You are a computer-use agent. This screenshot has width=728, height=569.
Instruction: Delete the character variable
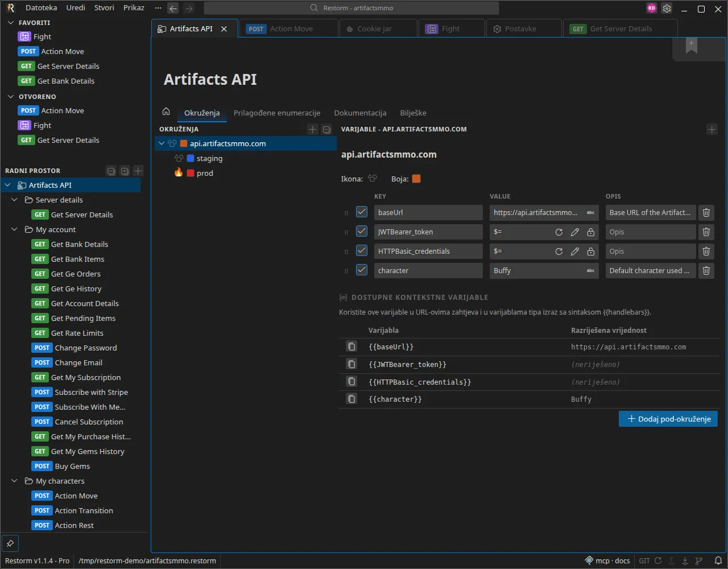[706, 271]
